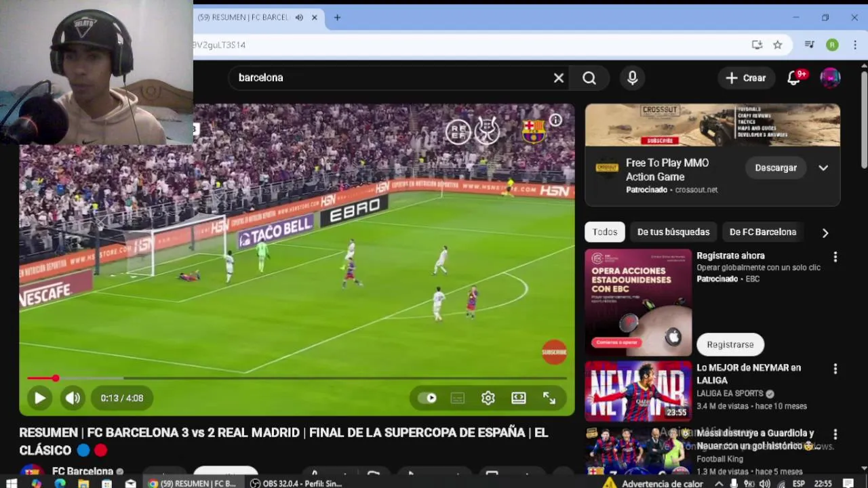Click the 0:13 / 4:08 time display
The width and height of the screenshot is (868, 488).
click(122, 398)
